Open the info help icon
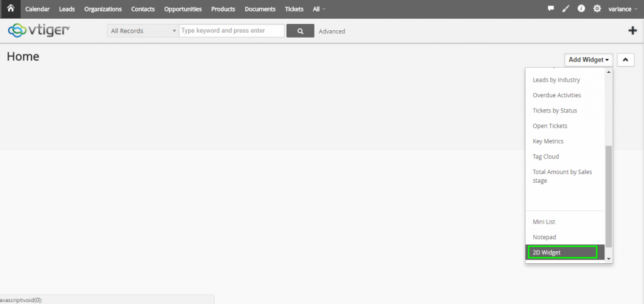644x304 pixels. pyautogui.click(x=581, y=9)
